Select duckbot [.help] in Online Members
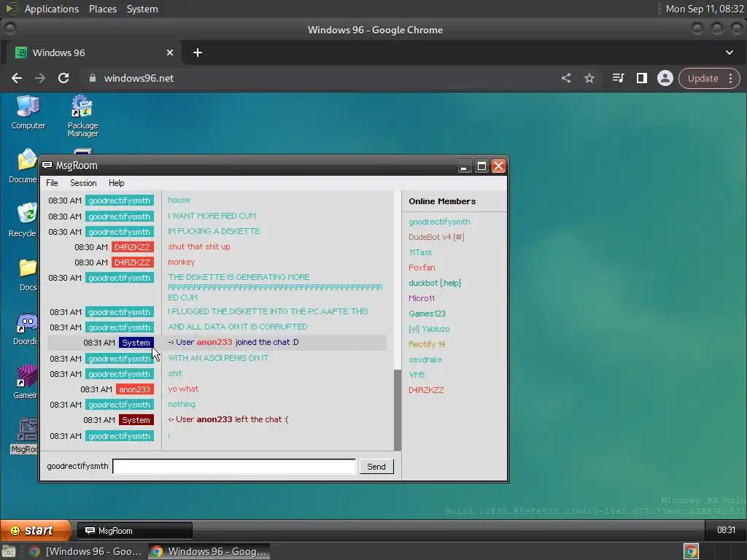The width and height of the screenshot is (747, 560). [435, 283]
